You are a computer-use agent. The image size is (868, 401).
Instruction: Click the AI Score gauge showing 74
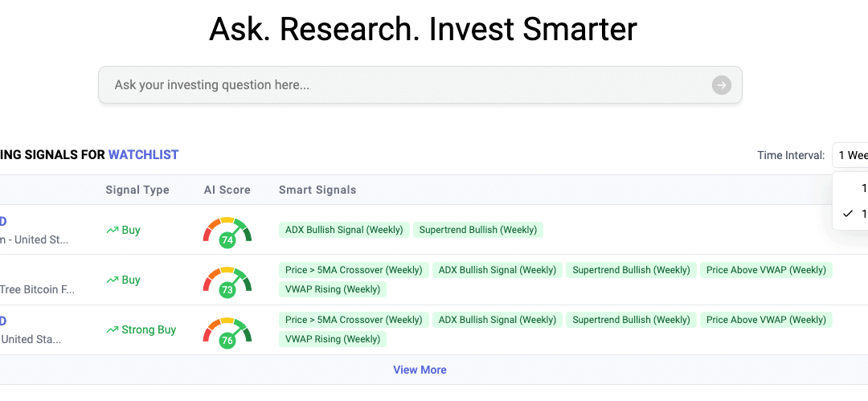coord(227,231)
